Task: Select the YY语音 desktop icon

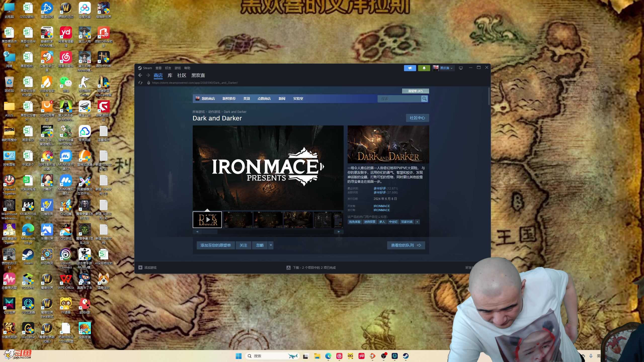Action: pyautogui.click(x=66, y=306)
